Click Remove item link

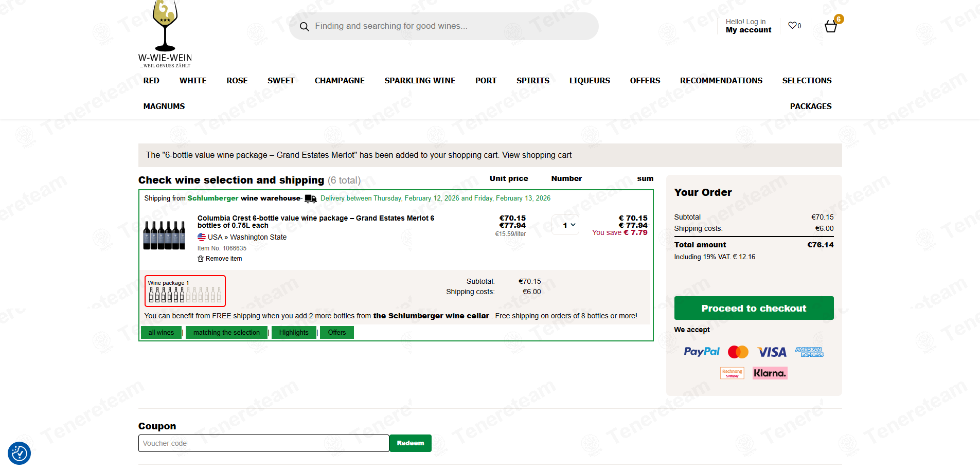224,259
